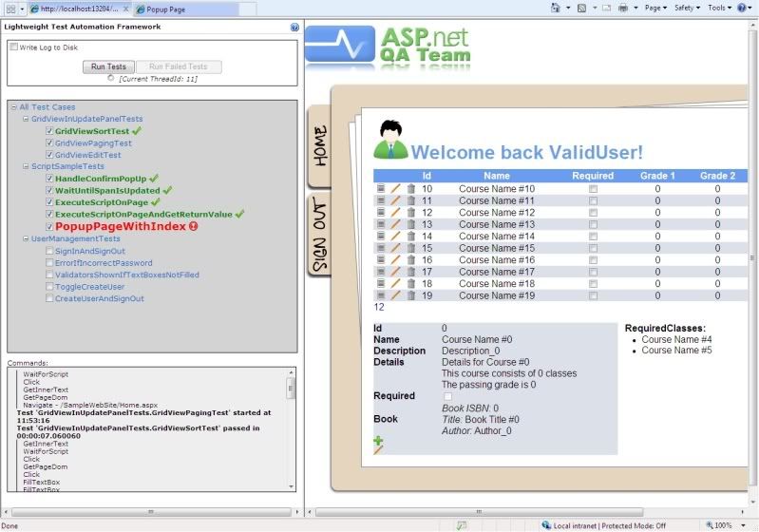
Task: Click the user avatar icon
Action: (x=390, y=140)
